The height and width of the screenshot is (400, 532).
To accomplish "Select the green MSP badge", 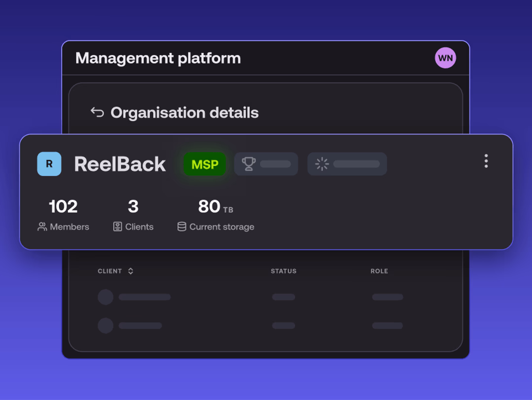I will click(x=205, y=164).
